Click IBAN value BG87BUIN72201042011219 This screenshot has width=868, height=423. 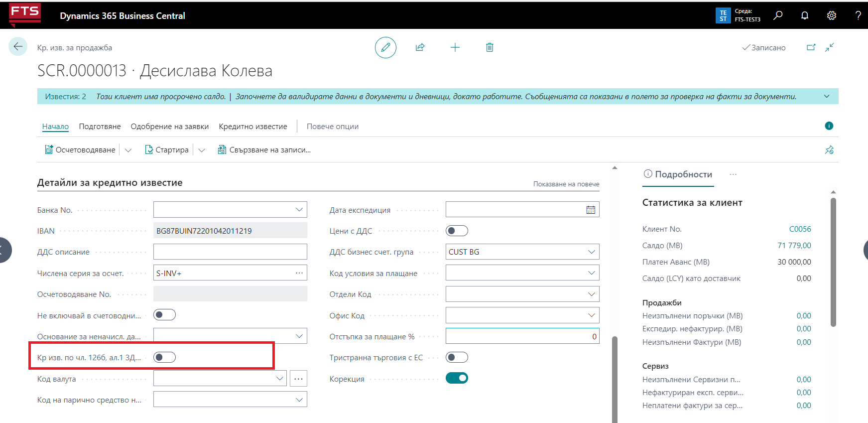tap(204, 231)
